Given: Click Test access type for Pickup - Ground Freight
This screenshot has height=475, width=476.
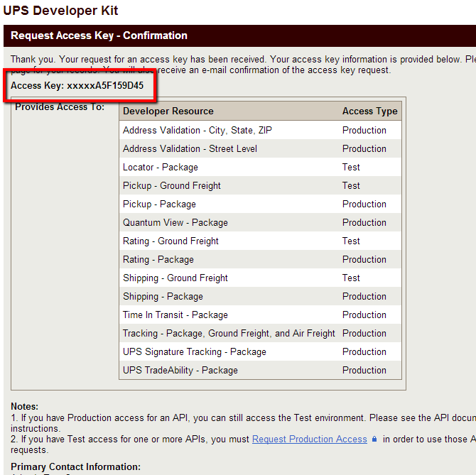Looking at the screenshot, I should pos(351,185).
